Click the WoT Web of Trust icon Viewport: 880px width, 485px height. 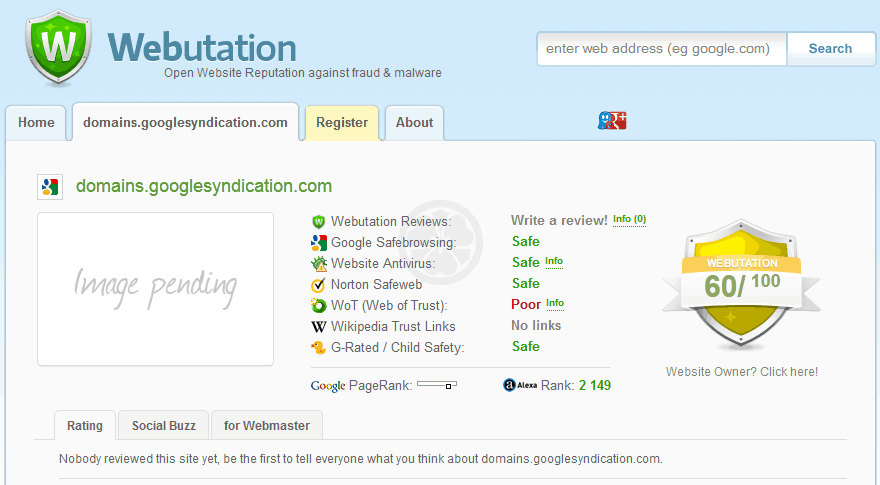[x=318, y=305]
